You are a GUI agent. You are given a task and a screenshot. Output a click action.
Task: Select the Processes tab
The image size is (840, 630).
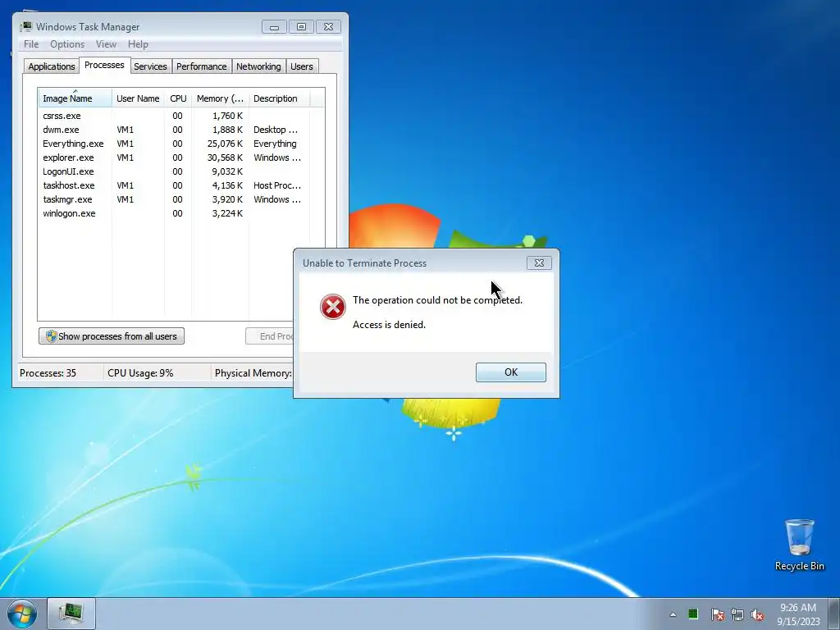[x=104, y=65]
